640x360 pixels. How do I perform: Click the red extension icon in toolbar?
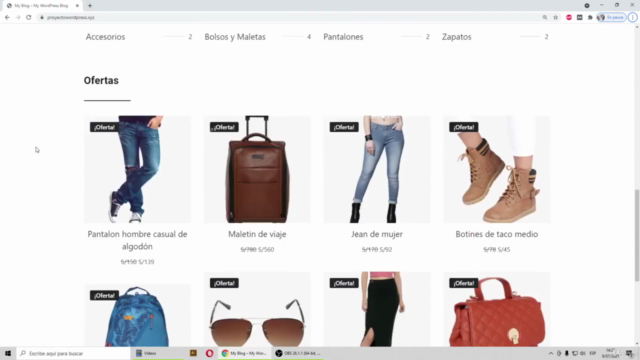click(x=569, y=18)
